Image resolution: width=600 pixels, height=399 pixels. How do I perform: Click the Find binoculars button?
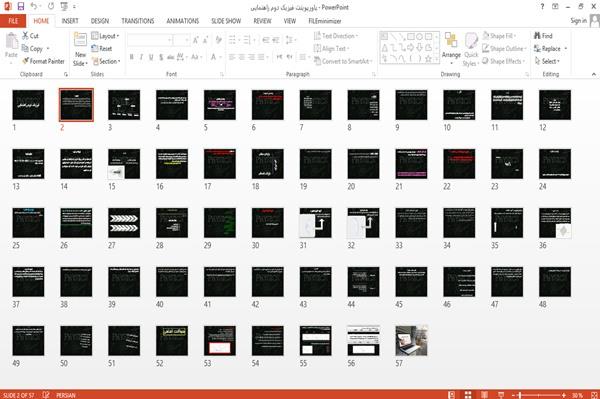[543, 36]
